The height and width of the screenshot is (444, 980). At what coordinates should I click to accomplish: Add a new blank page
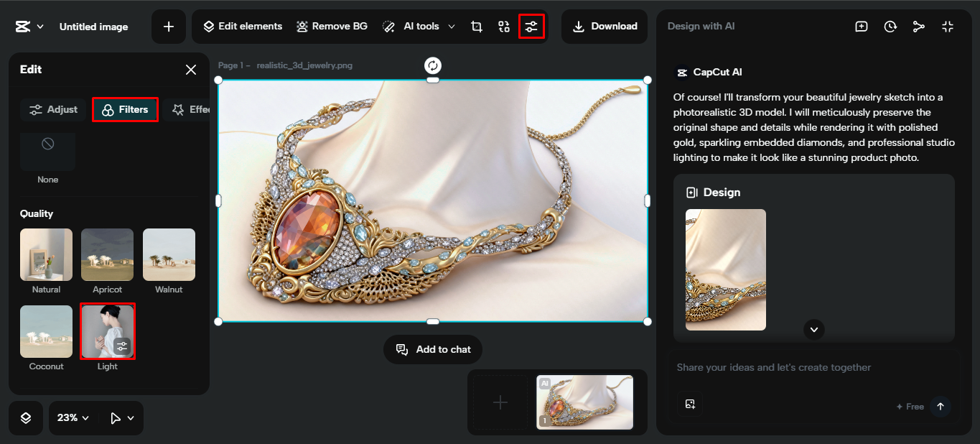coord(500,402)
